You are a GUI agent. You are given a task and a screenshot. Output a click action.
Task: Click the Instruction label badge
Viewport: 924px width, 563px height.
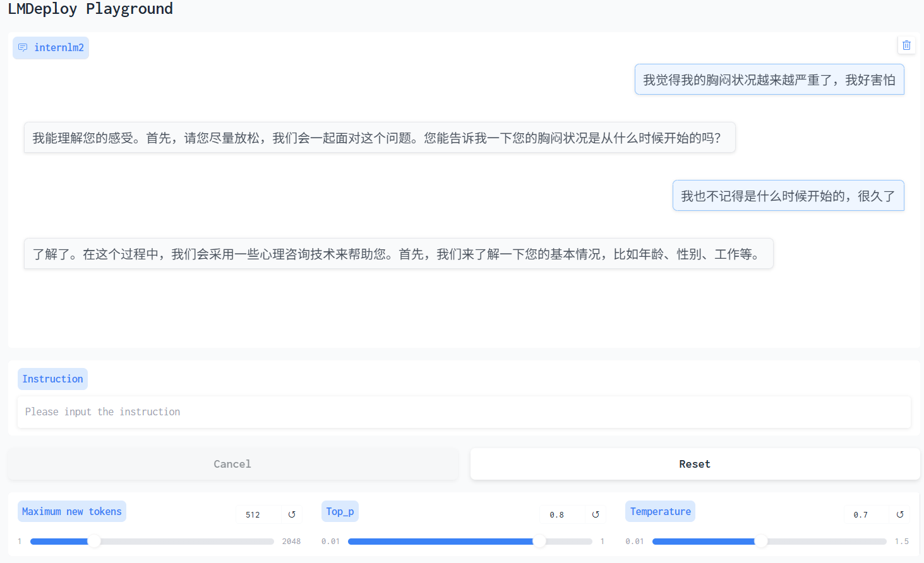click(x=52, y=379)
